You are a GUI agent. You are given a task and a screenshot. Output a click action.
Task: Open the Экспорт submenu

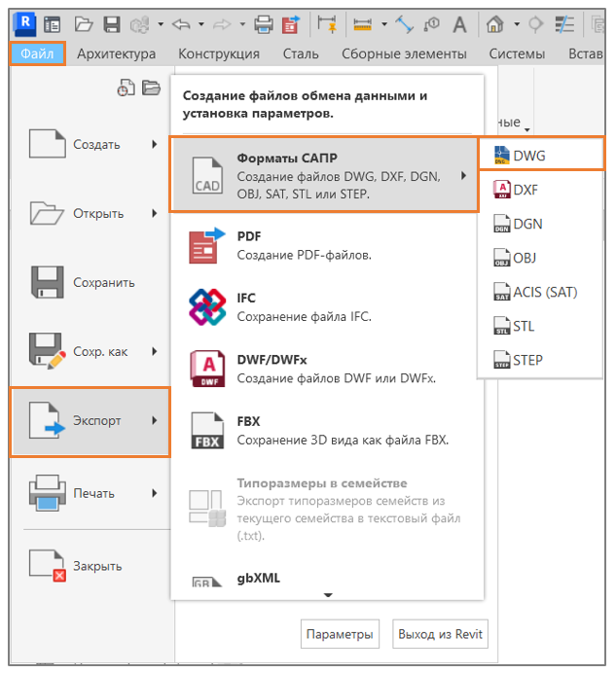(x=91, y=421)
